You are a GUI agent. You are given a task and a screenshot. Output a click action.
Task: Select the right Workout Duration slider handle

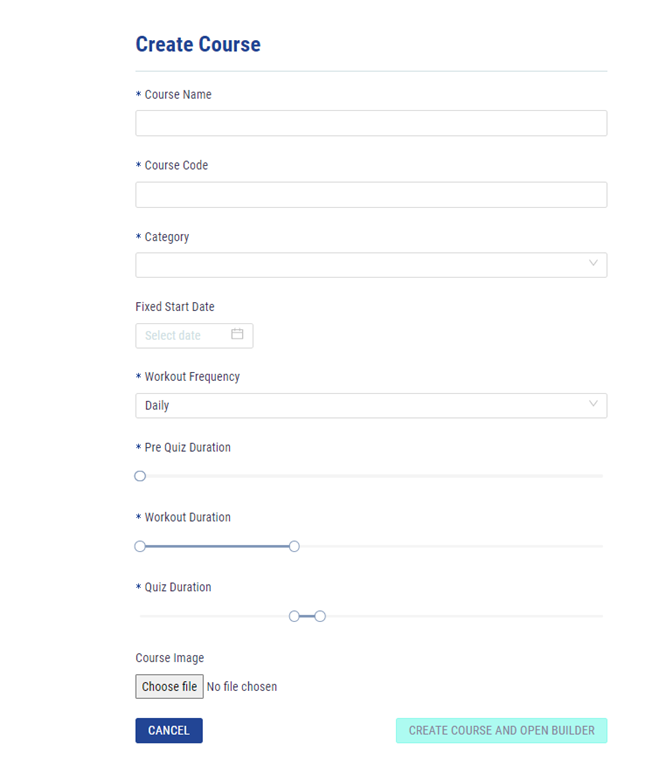coord(294,546)
